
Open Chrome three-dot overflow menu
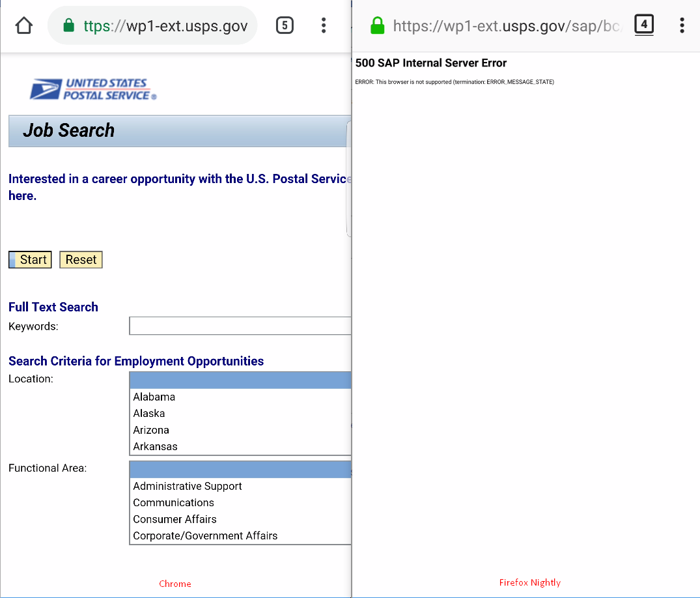[x=324, y=25]
